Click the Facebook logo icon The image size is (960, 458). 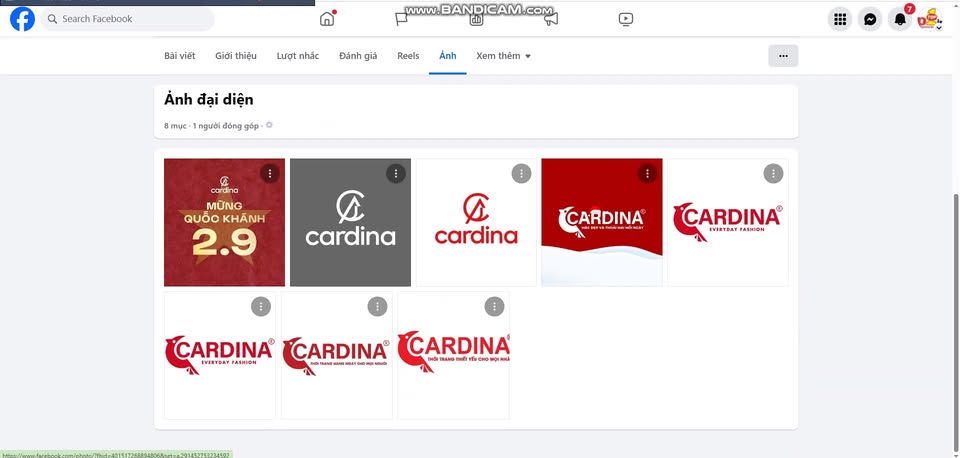[x=22, y=19]
